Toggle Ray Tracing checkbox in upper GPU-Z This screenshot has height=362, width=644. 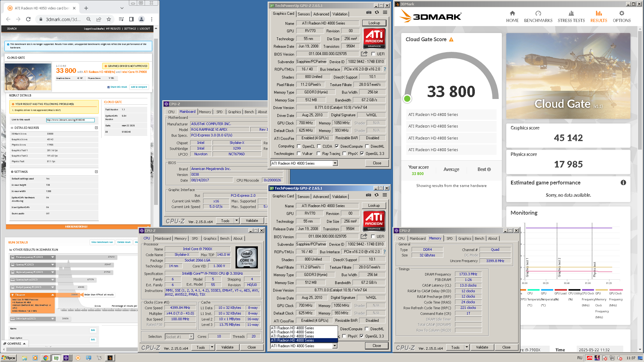[319, 153]
